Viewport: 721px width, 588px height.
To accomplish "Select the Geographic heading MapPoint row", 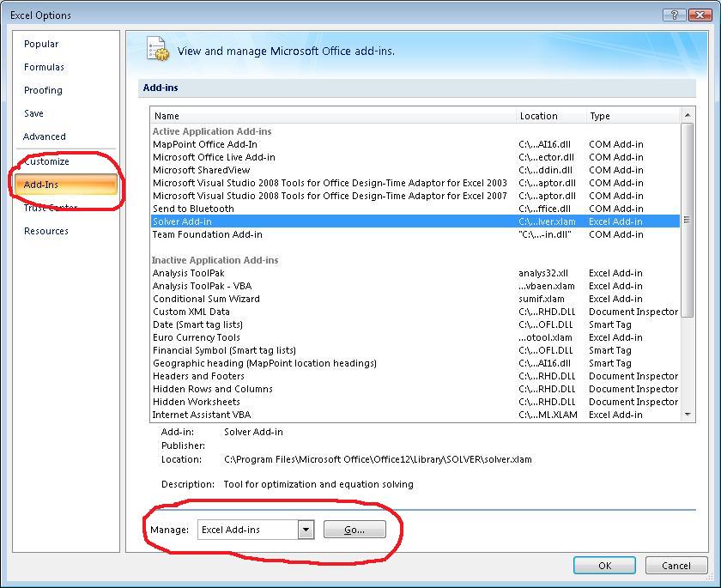I will click(x=415, y=363).
